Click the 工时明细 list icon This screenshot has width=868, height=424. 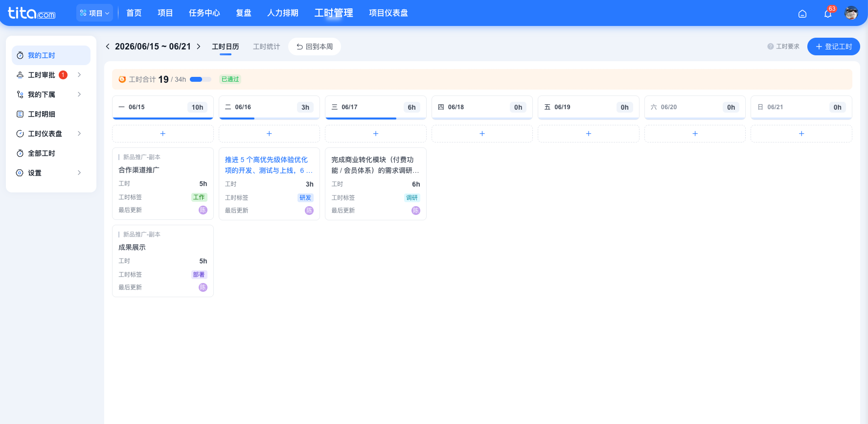tap(20, 114)
